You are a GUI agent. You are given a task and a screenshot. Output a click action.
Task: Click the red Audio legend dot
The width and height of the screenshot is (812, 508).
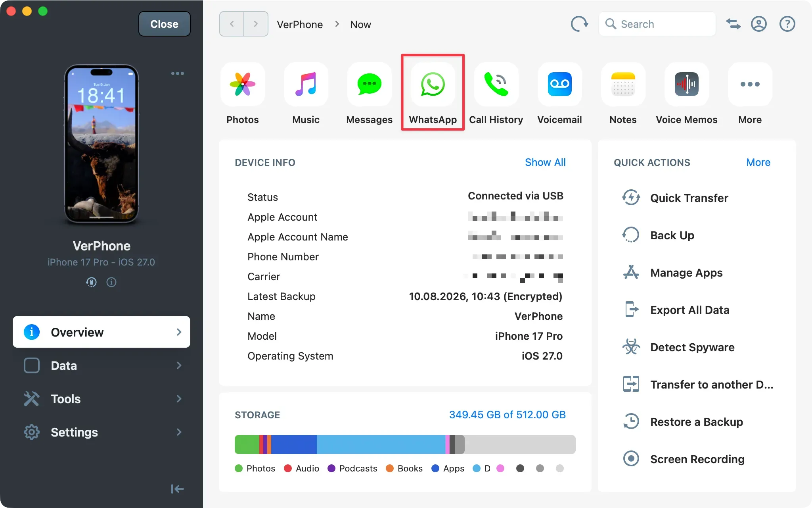[288, 468]
